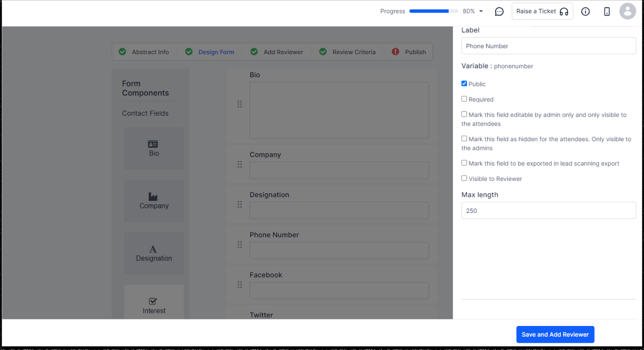Check exported in lead scanning export option
Image resolution: width=644 pixels, height=350 pixels.
464,163
